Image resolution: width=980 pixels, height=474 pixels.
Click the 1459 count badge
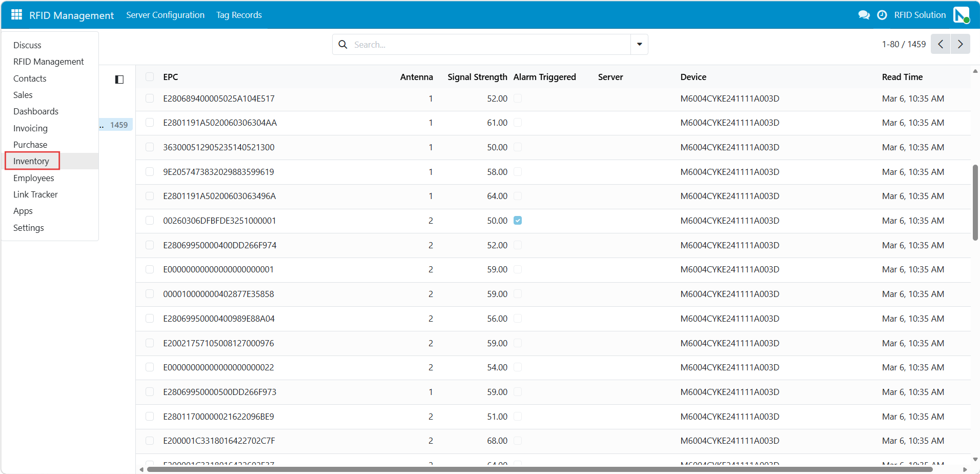119,125
